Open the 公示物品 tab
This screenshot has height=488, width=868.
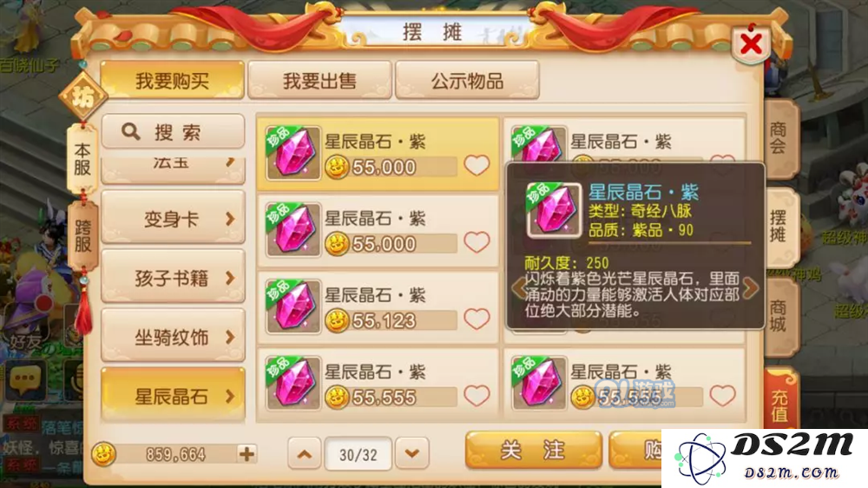(467, 81)
